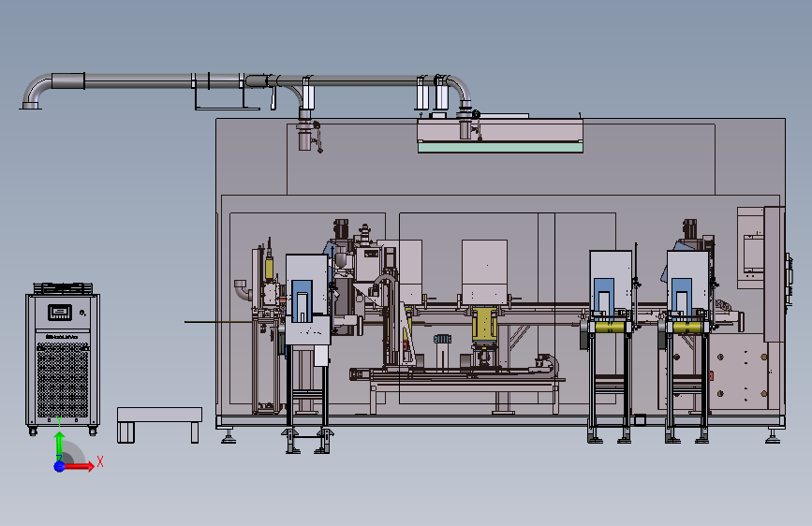Click the blue Z axis ball of the triad
Viewport: 812px width, 526px height.
click(x=60, y=466)
